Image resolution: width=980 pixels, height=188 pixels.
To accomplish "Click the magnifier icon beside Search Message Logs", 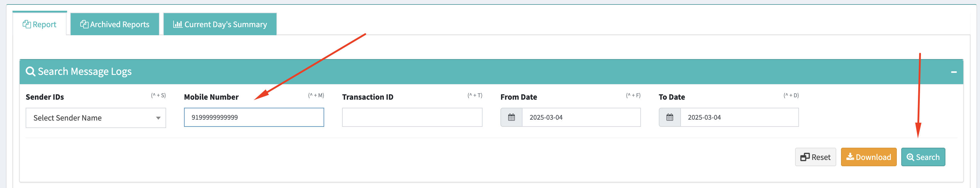I will [30, 72].
